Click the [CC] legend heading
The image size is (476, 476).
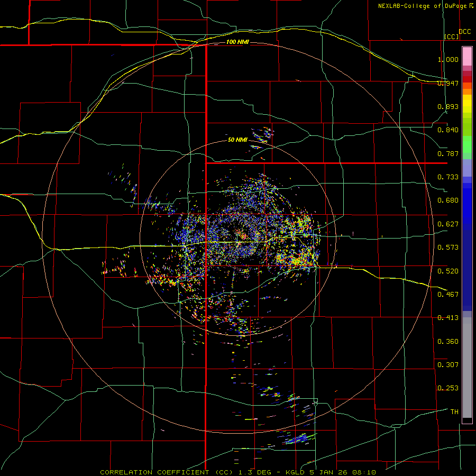(x=452, y=36)
